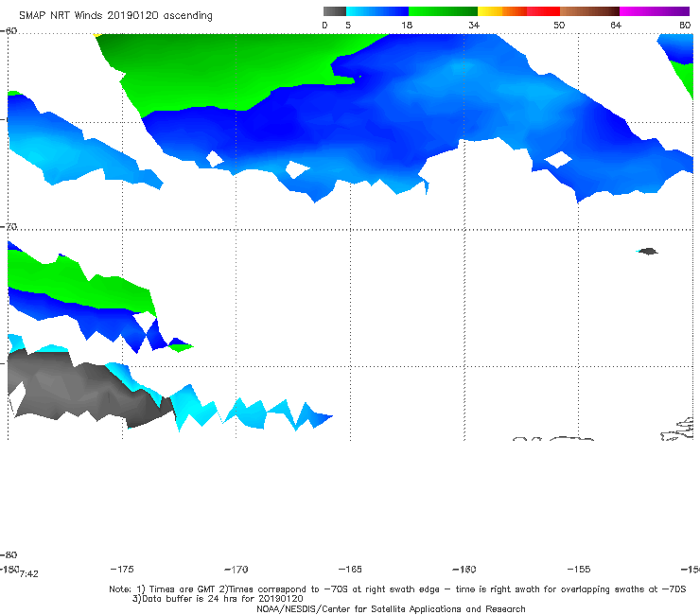Click the red segment of the color bar
This screenshot has height=615, width=700.
click(543, 11)
